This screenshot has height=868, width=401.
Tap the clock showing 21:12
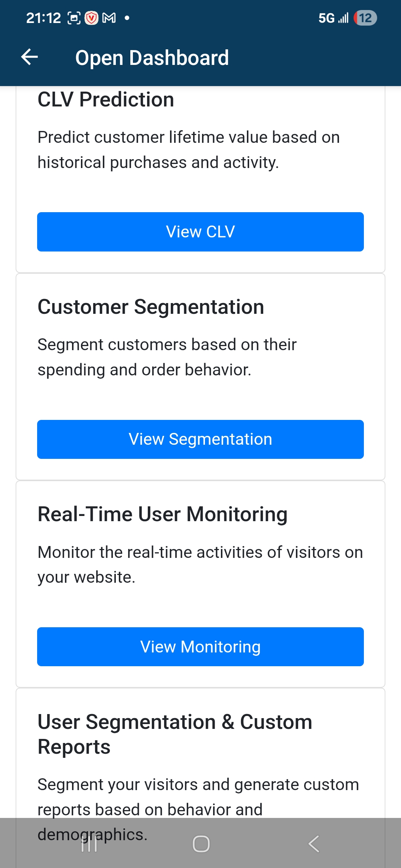point(43,17)
